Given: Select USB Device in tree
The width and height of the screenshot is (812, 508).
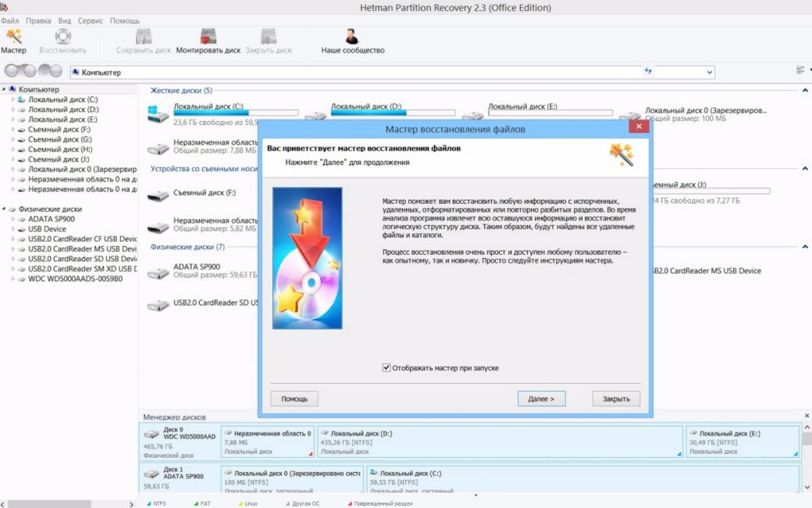Looking at the screenshot, I should pos(47,228).
